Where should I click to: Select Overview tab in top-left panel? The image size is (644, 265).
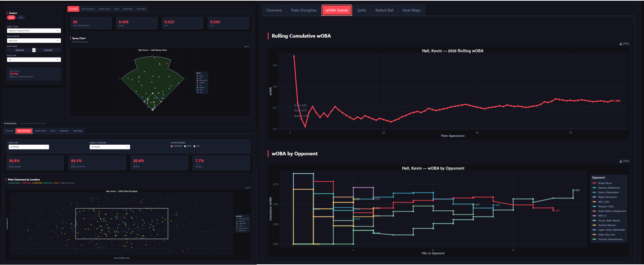[x=73, y=9]
